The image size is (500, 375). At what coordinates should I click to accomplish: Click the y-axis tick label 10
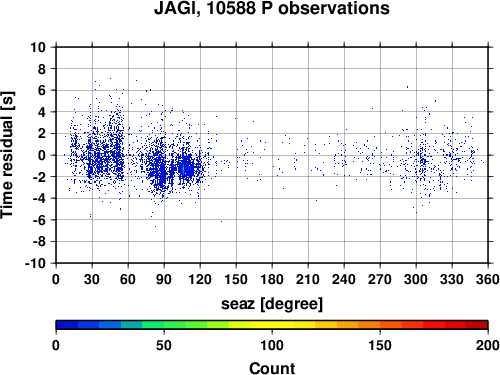[38, 47]
